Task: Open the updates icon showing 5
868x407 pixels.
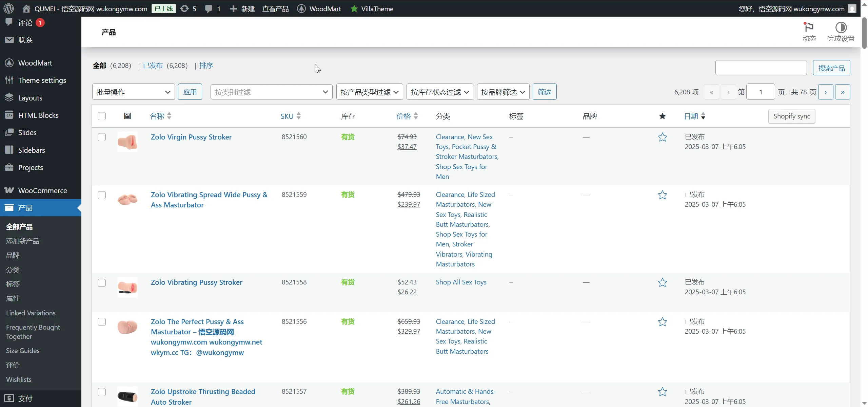Action: click(185, 8)
